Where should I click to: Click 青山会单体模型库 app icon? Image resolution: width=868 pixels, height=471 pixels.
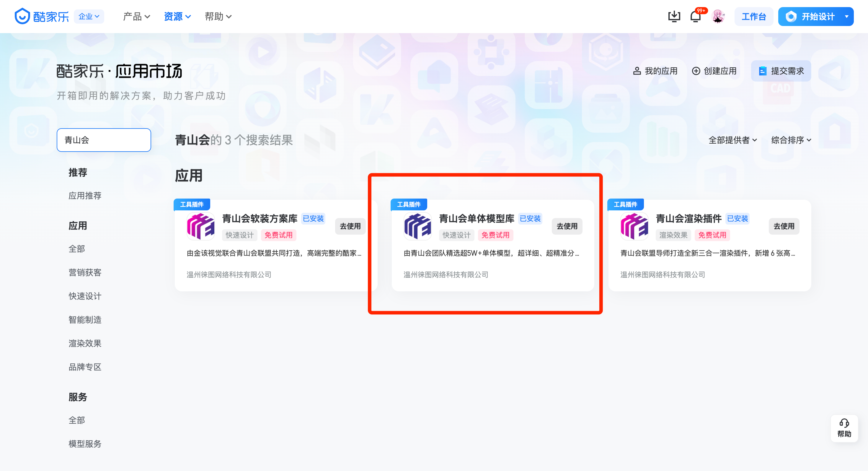click(417, 226)
